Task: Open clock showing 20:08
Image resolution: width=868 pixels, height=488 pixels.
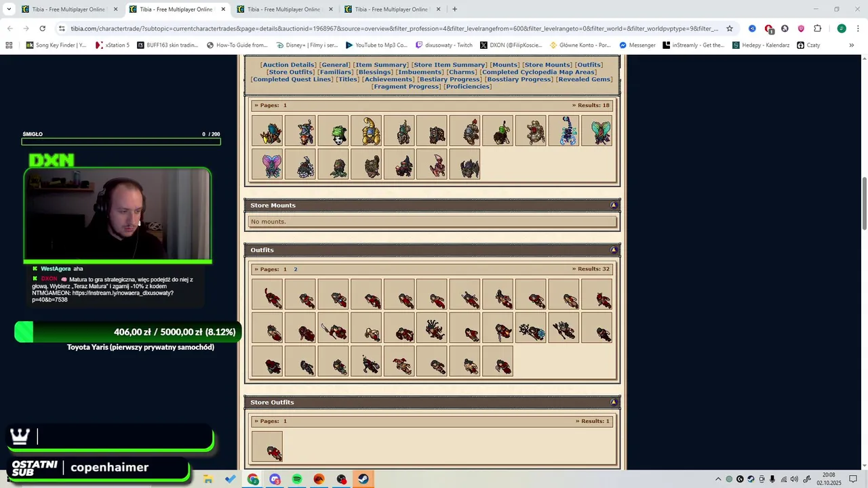Action: click(x=829, y=479)
